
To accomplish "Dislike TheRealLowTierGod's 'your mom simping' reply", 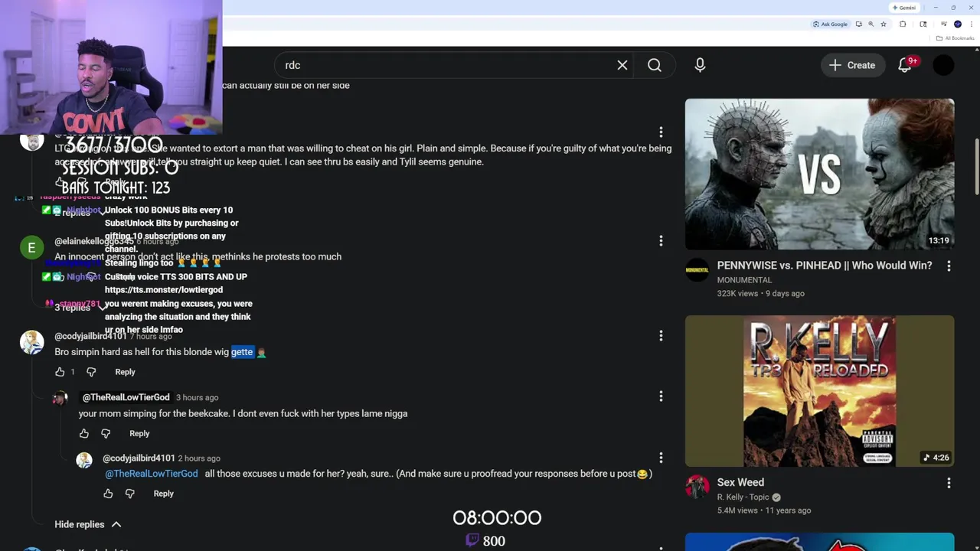I will pyautogui.click(x=106, y=434).
